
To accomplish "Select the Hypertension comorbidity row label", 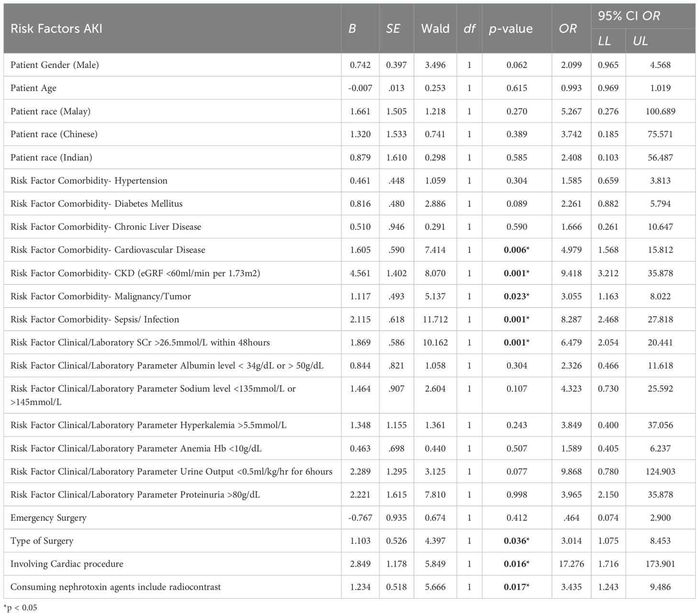I will [89, 181].
